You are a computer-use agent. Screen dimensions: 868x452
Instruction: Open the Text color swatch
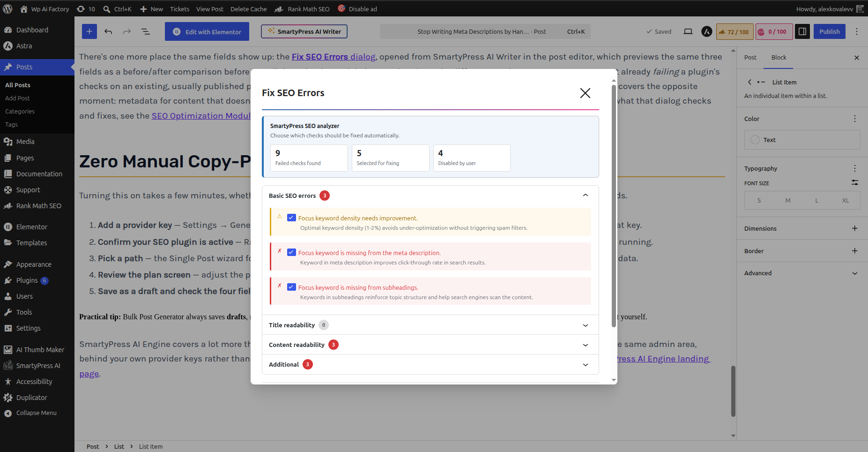802,140
